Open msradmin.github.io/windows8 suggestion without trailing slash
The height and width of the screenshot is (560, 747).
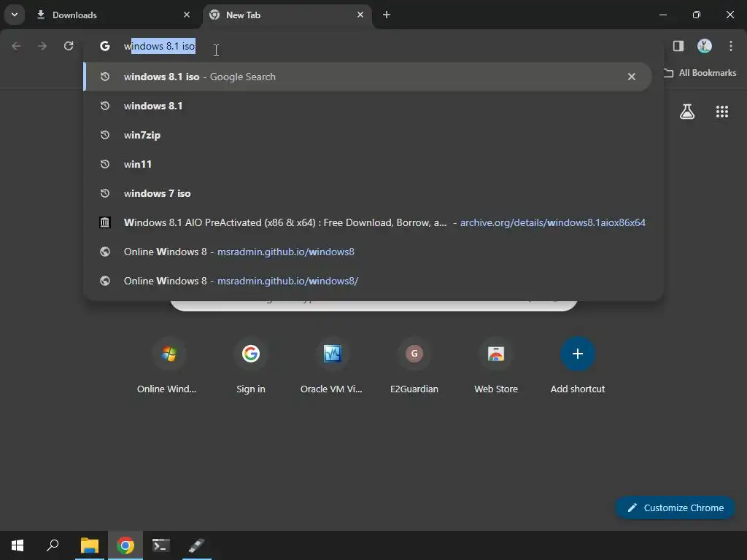pyautogui.click(x=368, y=252)
